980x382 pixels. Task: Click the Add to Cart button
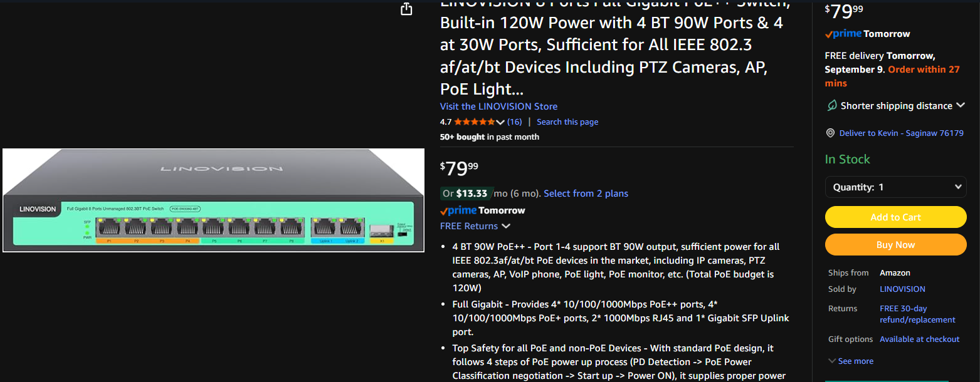(x=896, y=217)
